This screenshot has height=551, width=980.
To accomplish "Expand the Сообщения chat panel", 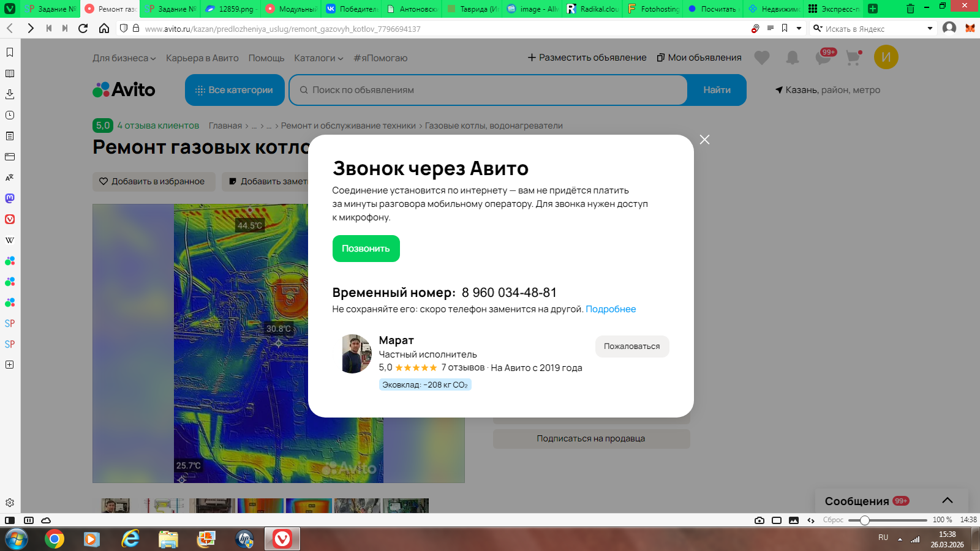I will click(948, 501).
